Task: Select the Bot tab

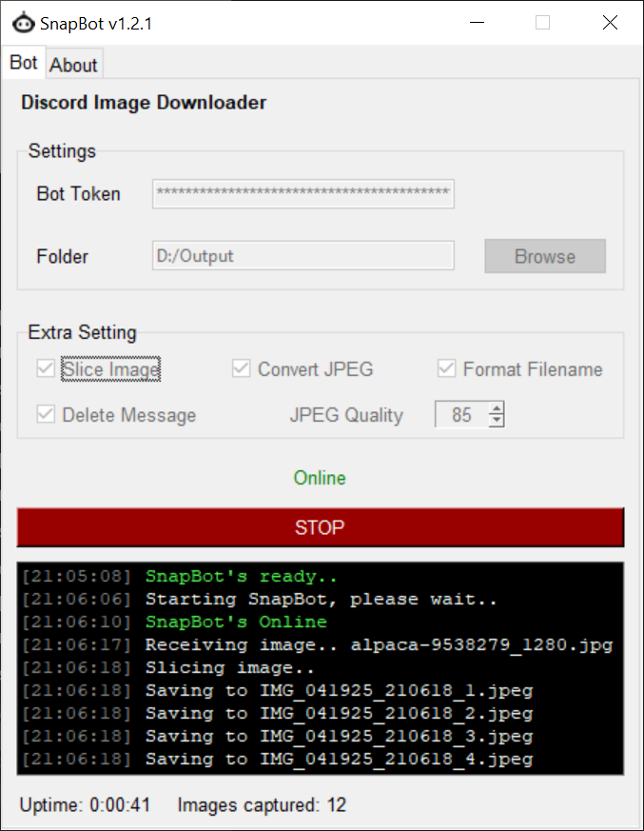Action: pos(24,63)
